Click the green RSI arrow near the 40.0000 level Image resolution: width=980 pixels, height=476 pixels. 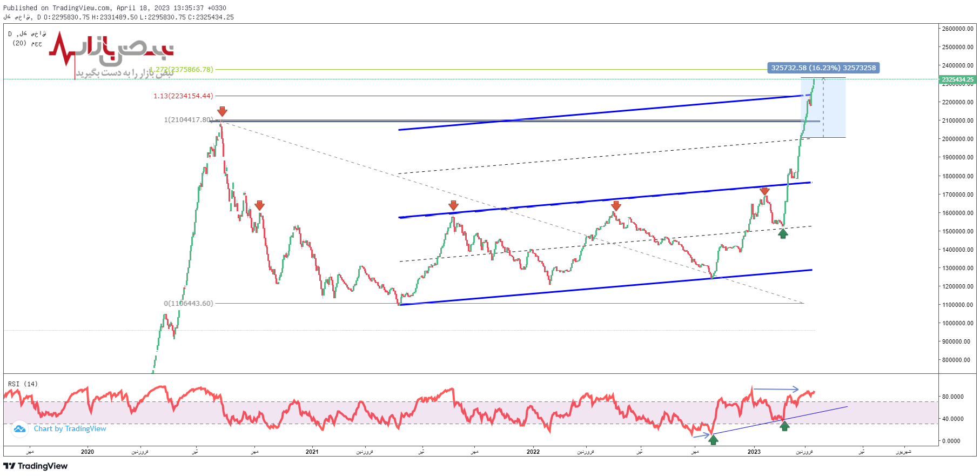pos(784,426)
